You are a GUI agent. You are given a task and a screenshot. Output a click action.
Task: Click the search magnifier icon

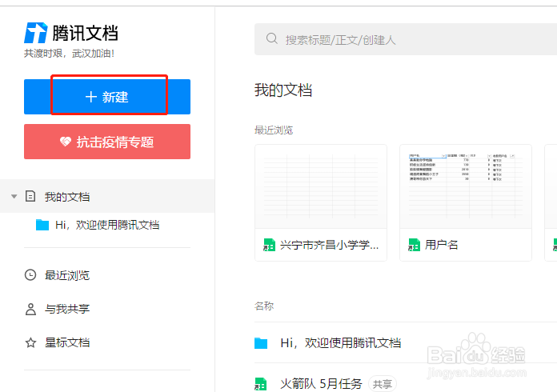point(272,38)
